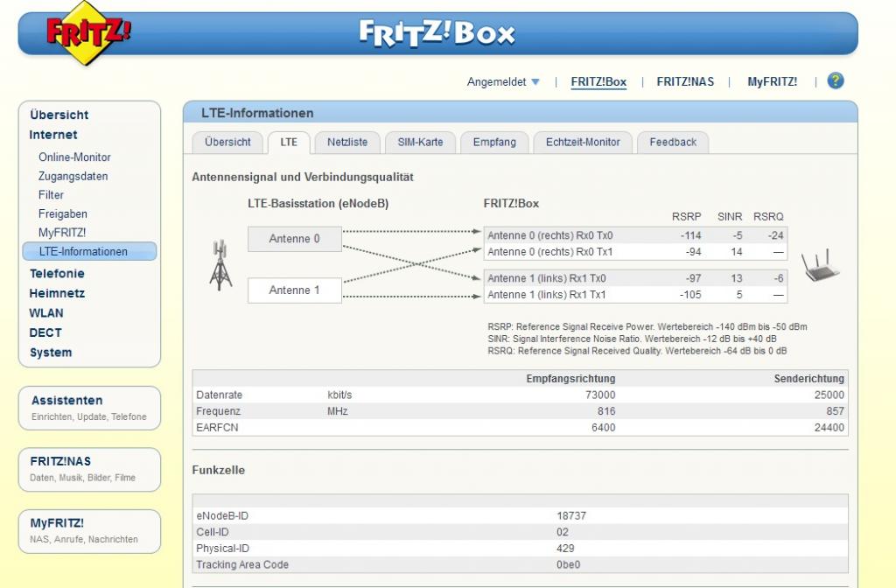Click the RSRP column header
This screenshot has width=896, height=588.
[686, 217]
